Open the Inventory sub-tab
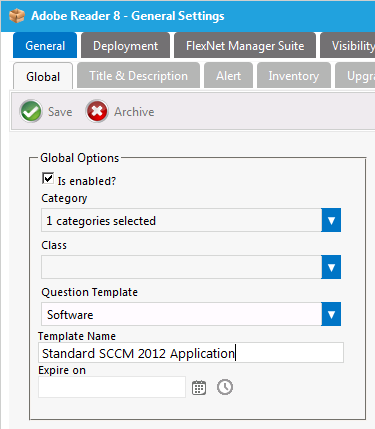Viewport: 375px width, 429px height. click(294, 76)
